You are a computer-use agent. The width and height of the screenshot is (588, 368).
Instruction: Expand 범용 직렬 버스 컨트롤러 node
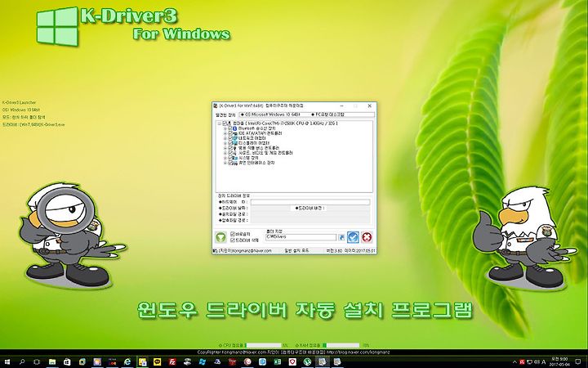225,148
